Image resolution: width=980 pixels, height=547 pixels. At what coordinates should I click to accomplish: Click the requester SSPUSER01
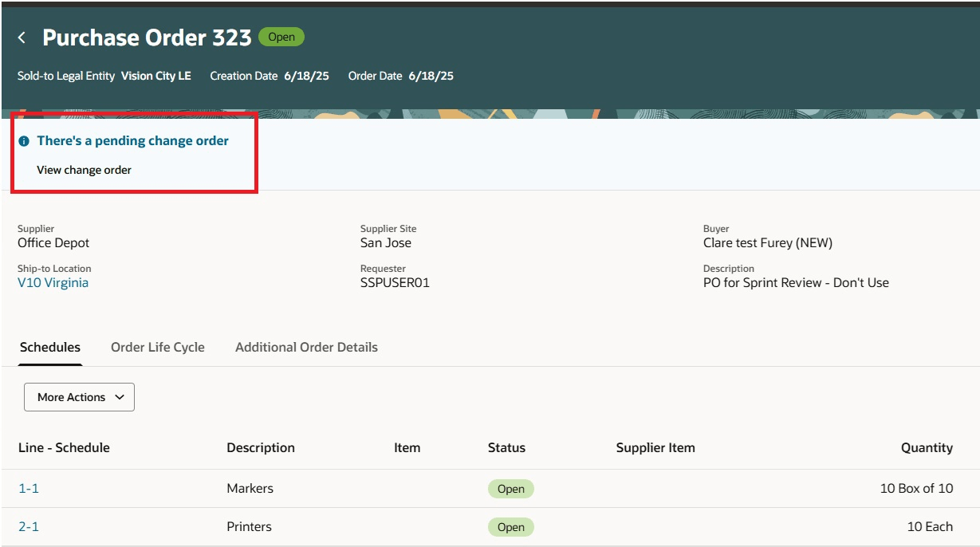click(x=395, y=282)
